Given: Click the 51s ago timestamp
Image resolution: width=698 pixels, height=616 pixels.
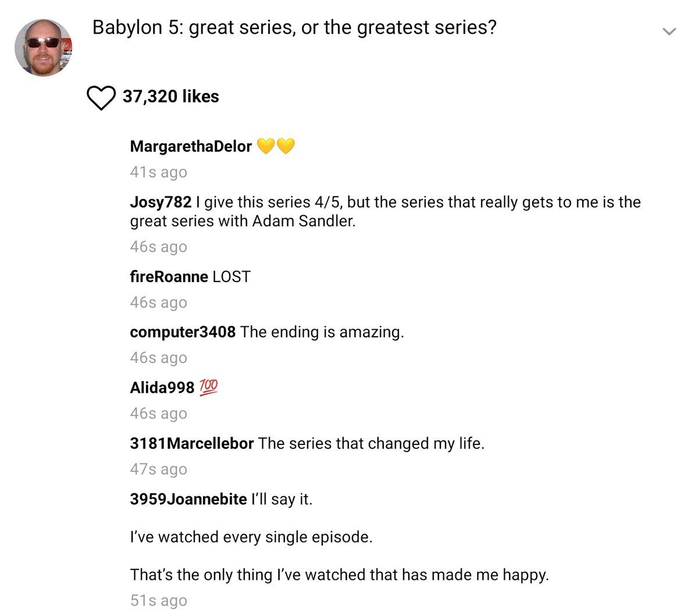Looking at the screenshot, I should click(158, 600).
